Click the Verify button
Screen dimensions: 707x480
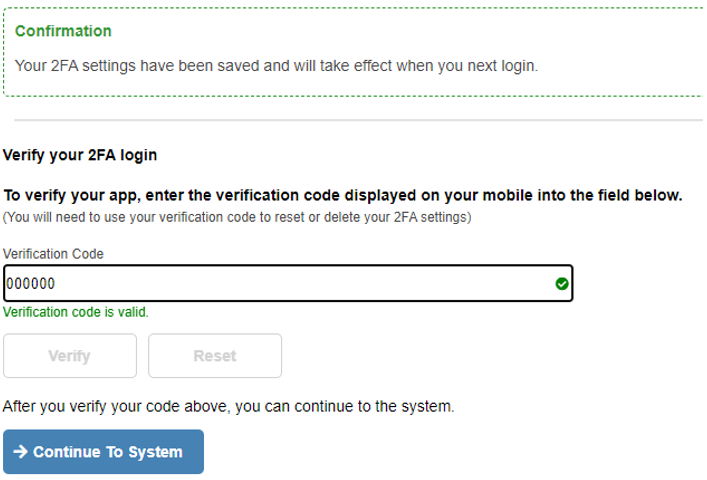click(70, 356)
